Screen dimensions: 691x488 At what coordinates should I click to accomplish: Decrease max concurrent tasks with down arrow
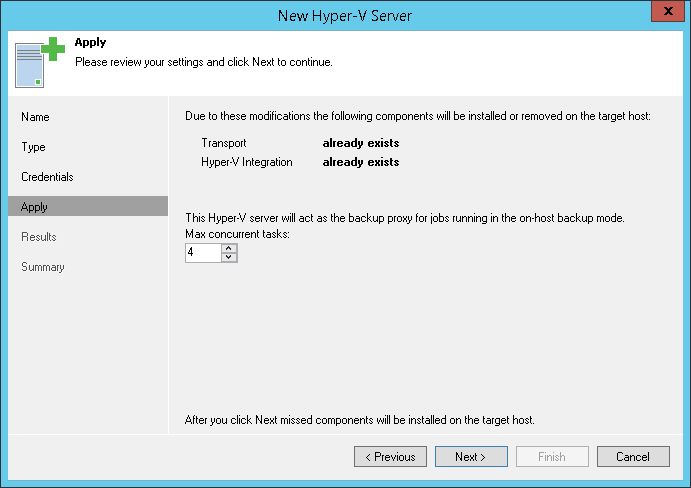(229, 258)
